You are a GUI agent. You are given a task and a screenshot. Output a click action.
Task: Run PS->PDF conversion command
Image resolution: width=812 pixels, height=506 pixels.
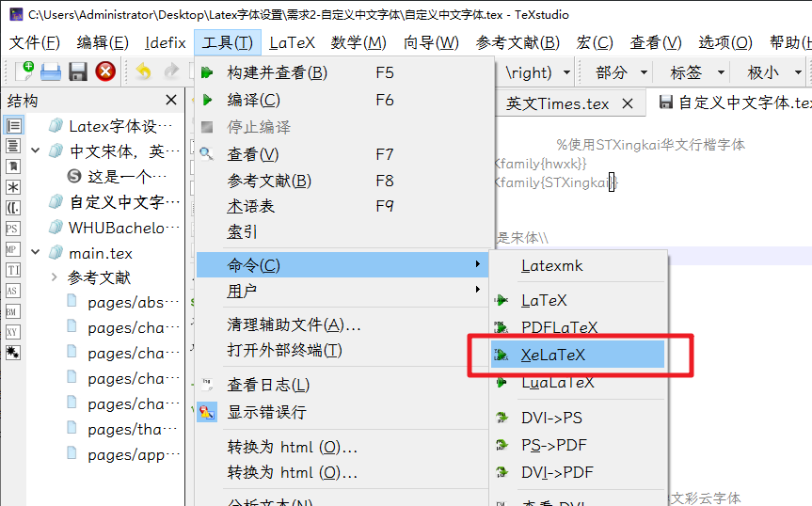[x=578, y=445]
